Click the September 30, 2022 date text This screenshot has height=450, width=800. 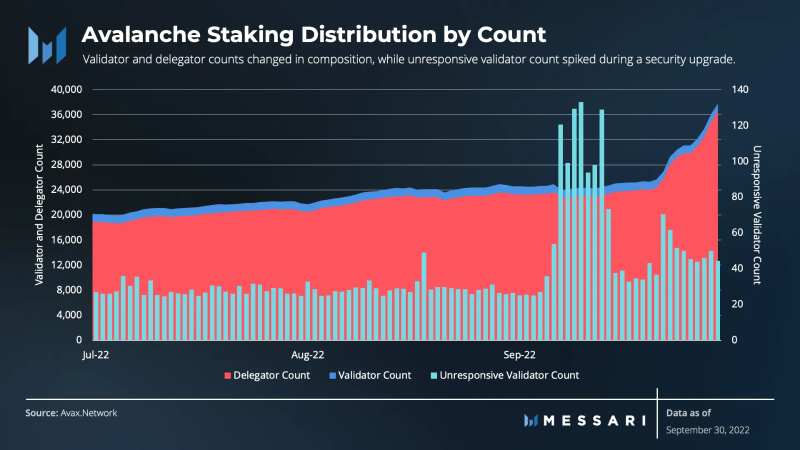point(708,430)
